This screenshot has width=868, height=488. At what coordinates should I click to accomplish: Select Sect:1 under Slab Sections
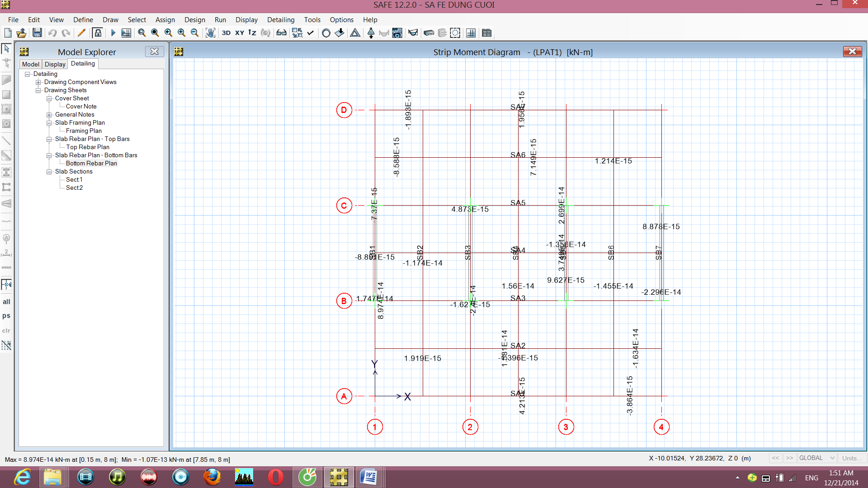[74, 180]
